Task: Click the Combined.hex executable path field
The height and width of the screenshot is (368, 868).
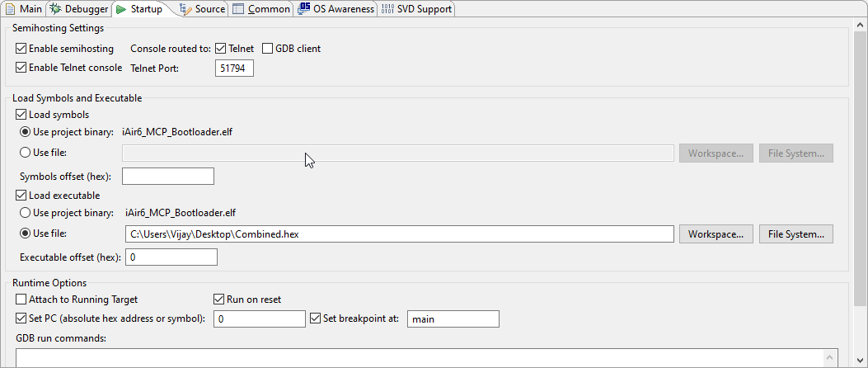Action: click(399, 234)
